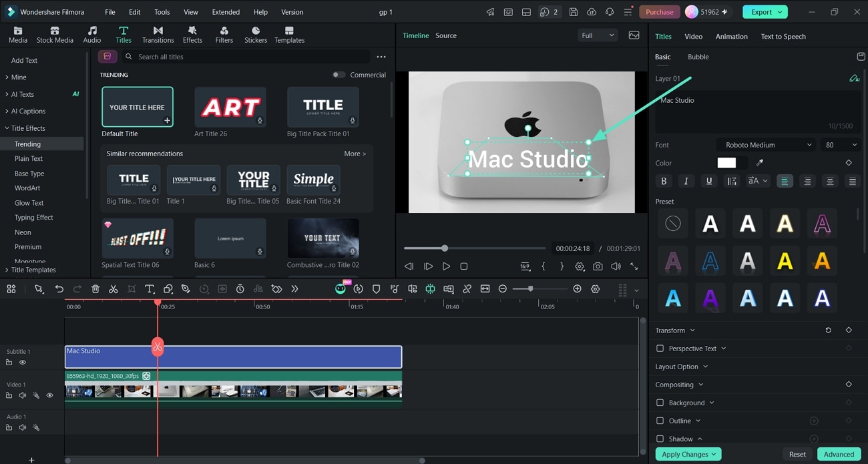Viewport: 868px width, 464px height.
Task: Toggle the Commercial switch
Action: pyautogui.click(x=339, y=75)
